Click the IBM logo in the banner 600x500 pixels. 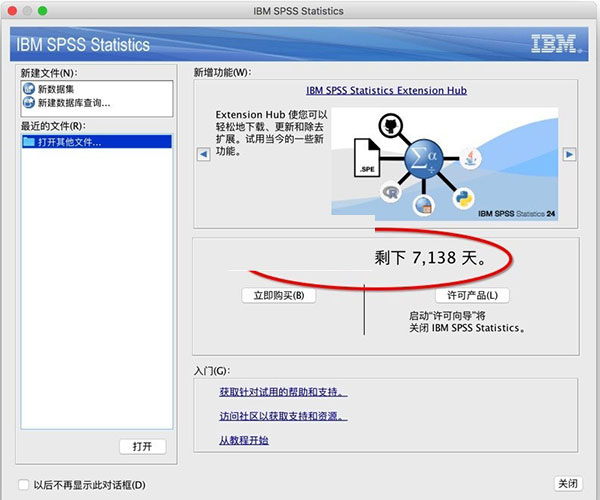pos(556,44)
